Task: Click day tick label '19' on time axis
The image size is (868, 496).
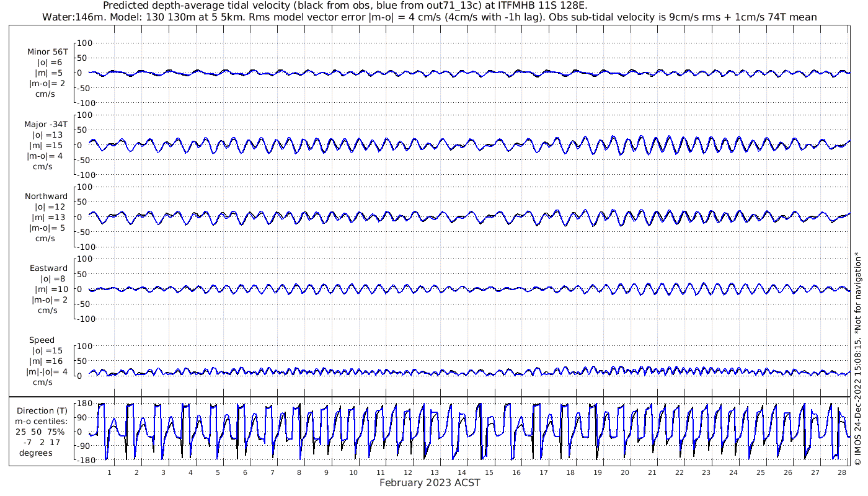Action: [598, 472]
